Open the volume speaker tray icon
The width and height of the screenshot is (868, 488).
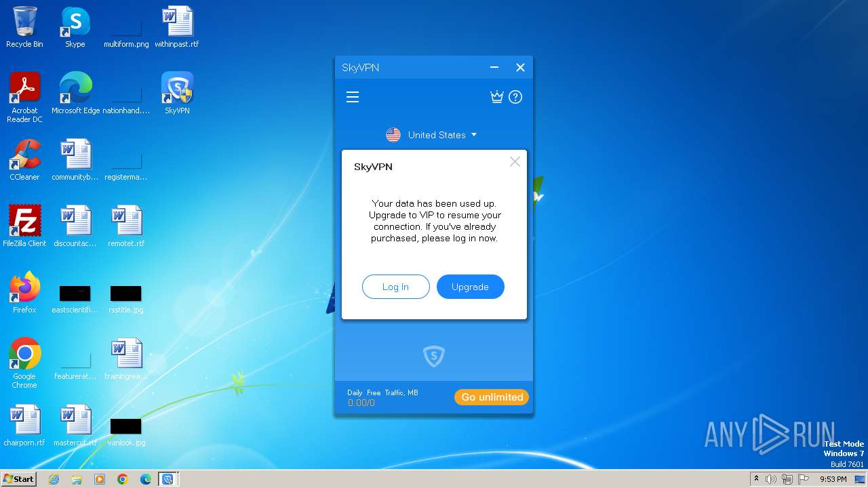771,479
